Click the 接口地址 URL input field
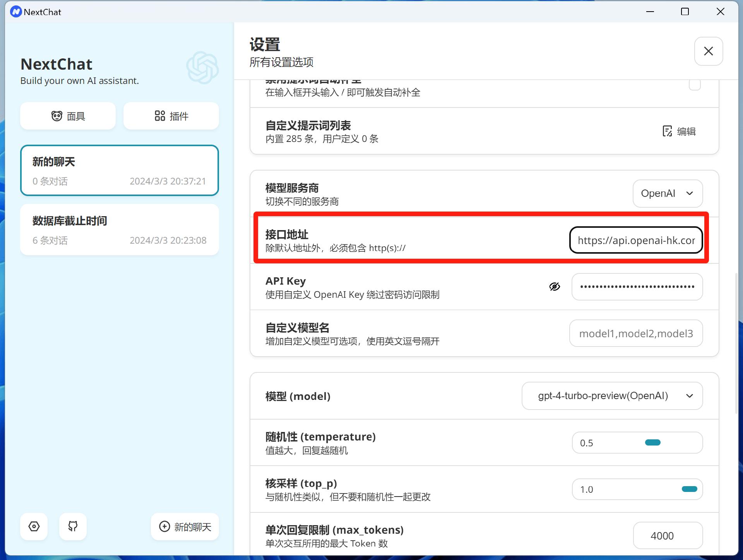The width and height of the screenshot is (743, 560). pos(636,240)
